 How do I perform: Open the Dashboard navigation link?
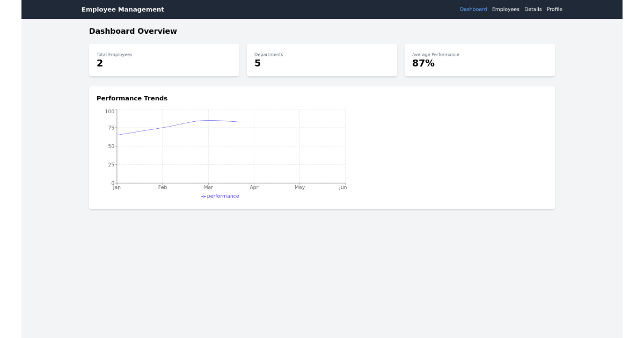[473, 9]
